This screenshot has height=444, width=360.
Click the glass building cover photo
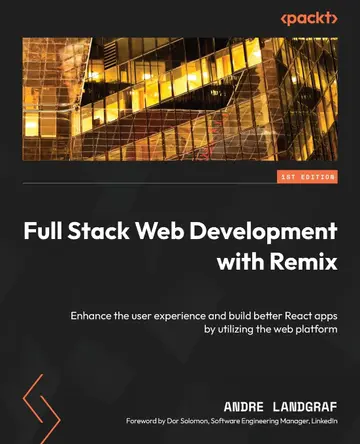pos(180,99)
